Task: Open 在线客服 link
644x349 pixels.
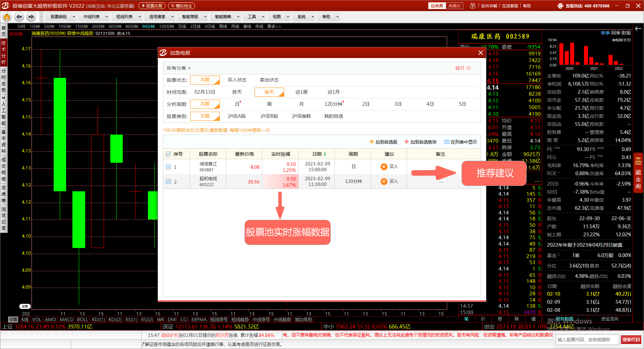Action: 510,6
